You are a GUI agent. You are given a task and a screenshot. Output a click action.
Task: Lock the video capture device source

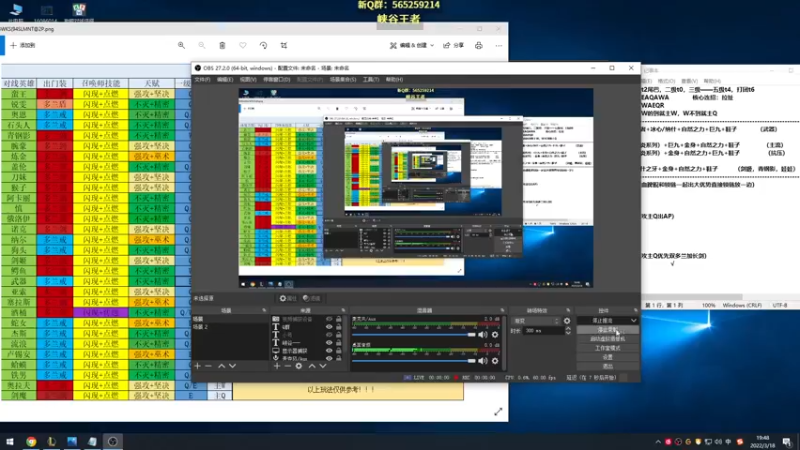339,319
